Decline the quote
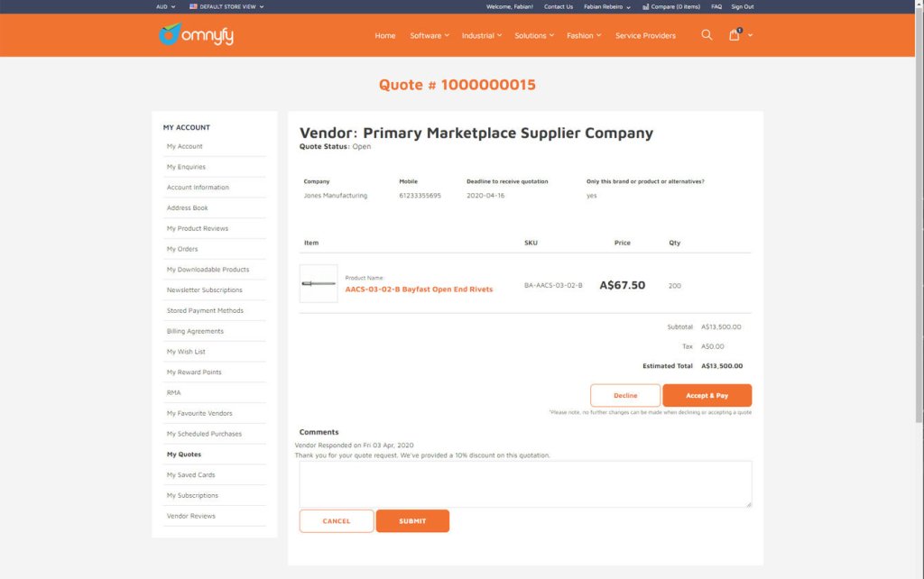This screenshot has width=924, height=579. point(625,395)
